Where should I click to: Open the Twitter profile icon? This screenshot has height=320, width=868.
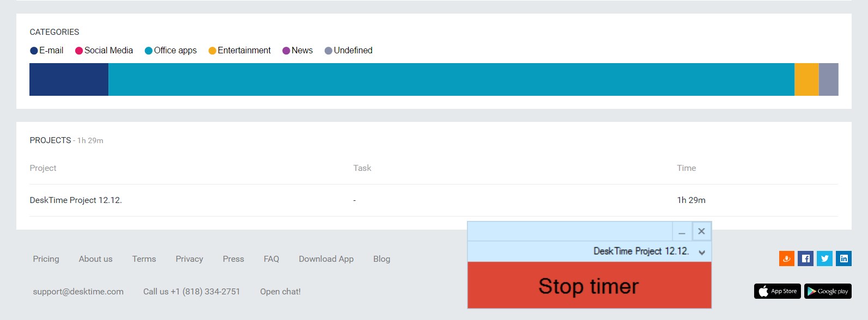click(x=825, y=259)
